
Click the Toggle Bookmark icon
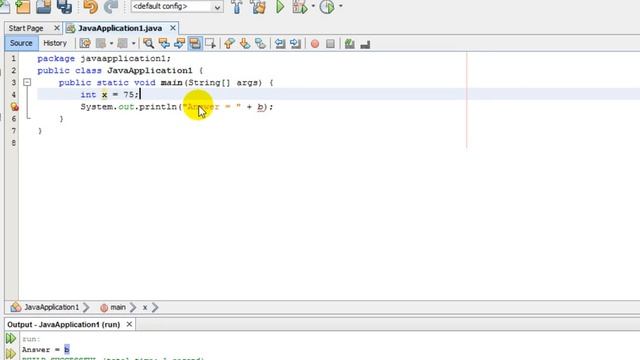point(260,43)
